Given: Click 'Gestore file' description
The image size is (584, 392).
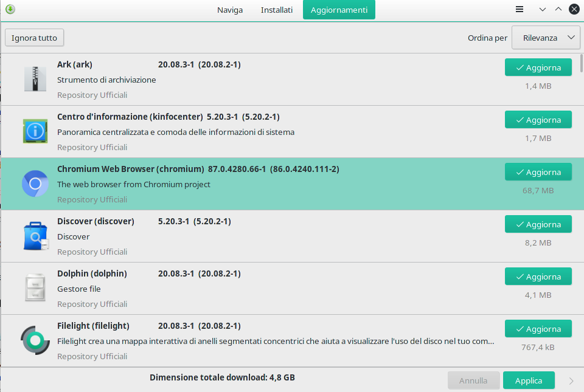Looking at the screenshot, I should point(79,289).
